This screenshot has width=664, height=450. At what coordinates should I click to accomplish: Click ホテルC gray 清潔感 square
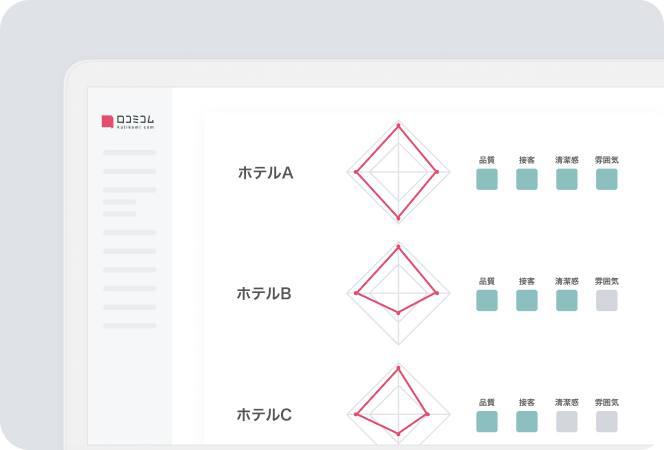pos(567,421)
